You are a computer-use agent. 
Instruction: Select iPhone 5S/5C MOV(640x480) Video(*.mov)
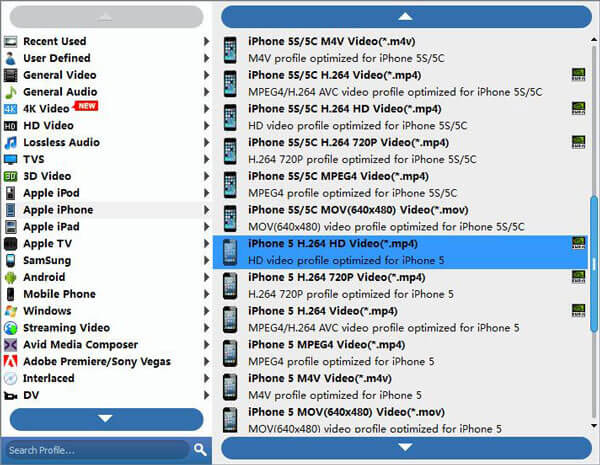point(401,219)
